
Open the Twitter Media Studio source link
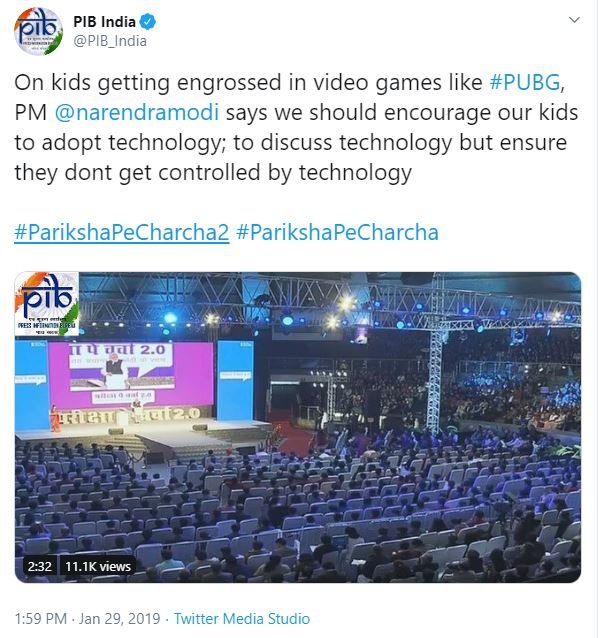coord(242,618)
